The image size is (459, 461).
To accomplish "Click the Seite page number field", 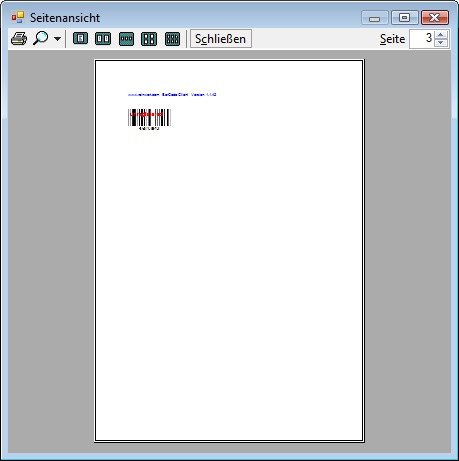I will (x=422, y=39).
